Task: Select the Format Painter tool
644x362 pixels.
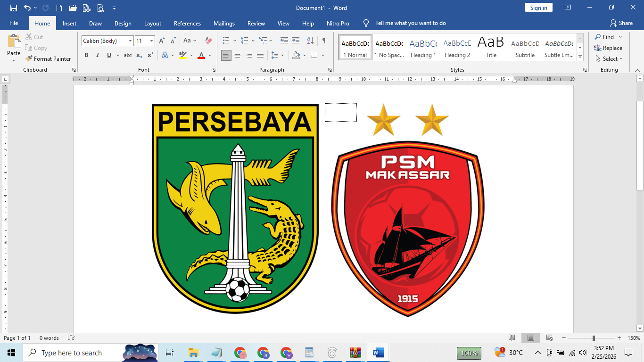Action: 49,58
